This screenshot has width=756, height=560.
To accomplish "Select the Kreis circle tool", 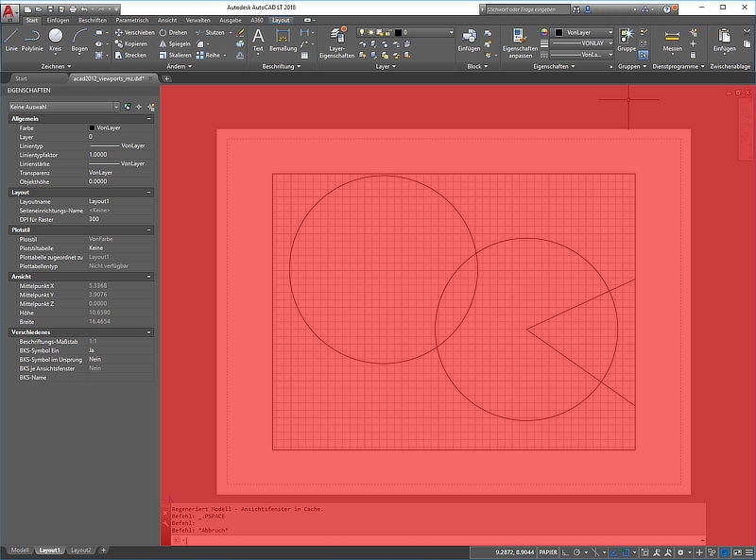I will pyautogui.click(x=56, y=40).
